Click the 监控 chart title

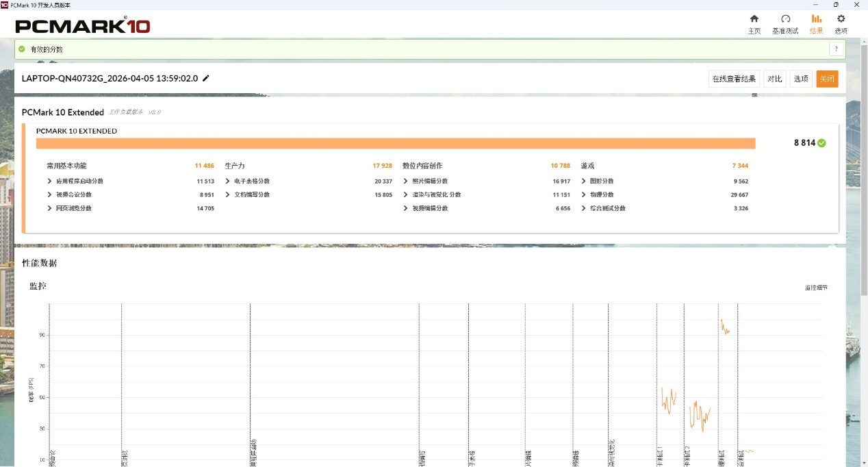click(x=38, y=286)
